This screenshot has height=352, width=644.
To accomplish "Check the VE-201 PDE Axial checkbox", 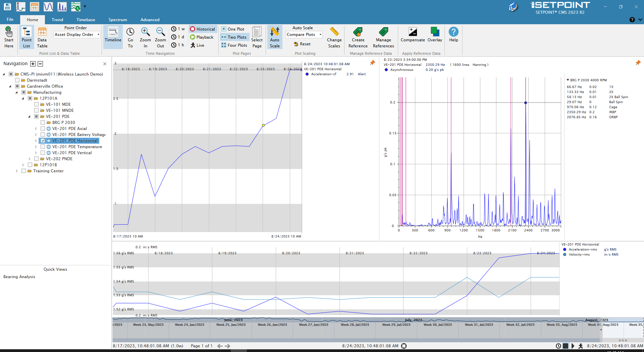I will 43,129.
